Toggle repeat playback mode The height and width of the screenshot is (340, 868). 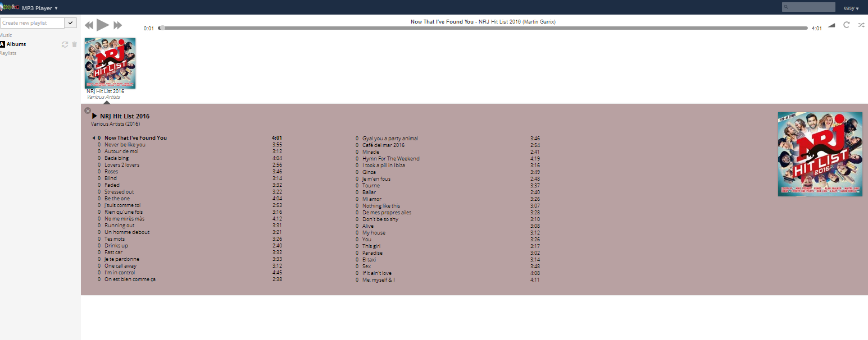847,25
